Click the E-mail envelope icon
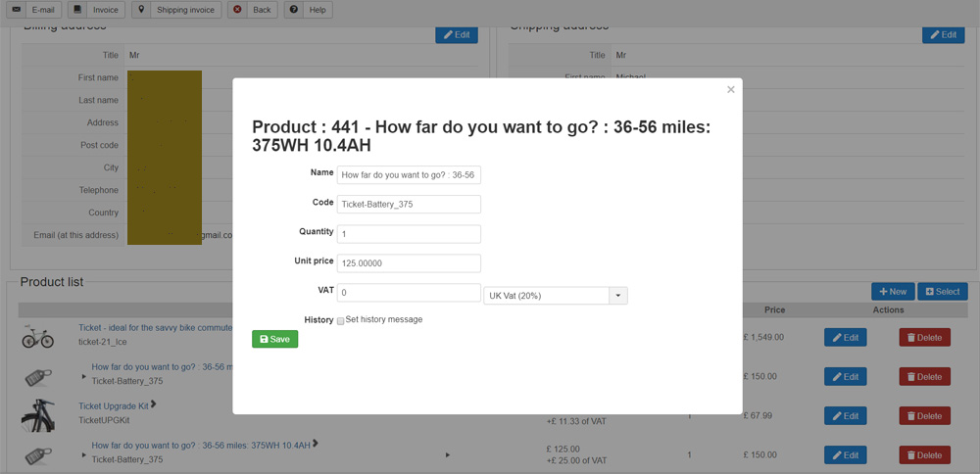980x474 pixels. click(x=17, y=10)
